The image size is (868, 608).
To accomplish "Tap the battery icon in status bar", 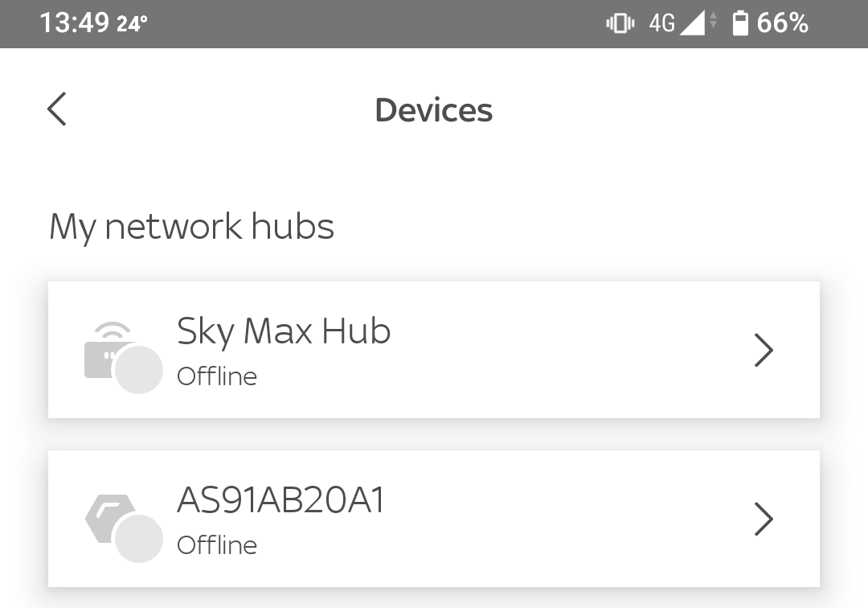I will (741, 23).
